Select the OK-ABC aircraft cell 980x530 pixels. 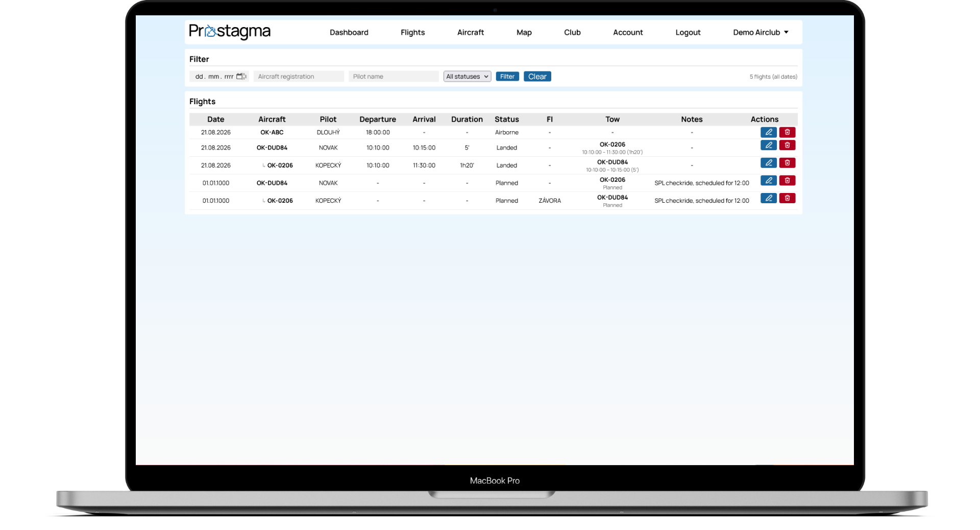(x=272, y=132)
